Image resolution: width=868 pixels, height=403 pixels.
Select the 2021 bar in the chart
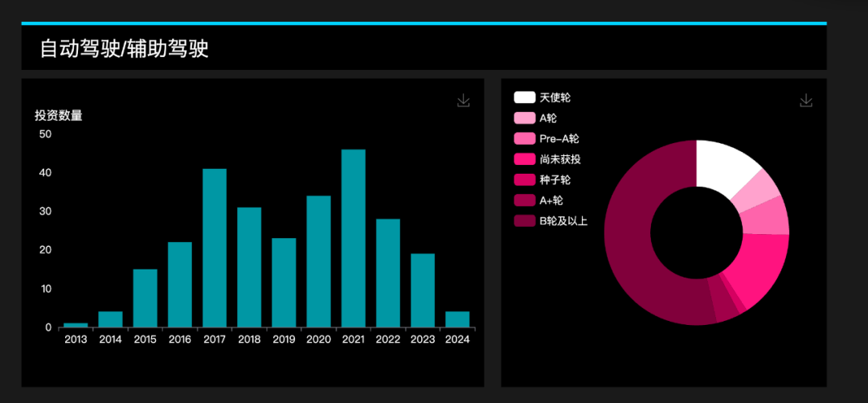(x=353, y=238)
